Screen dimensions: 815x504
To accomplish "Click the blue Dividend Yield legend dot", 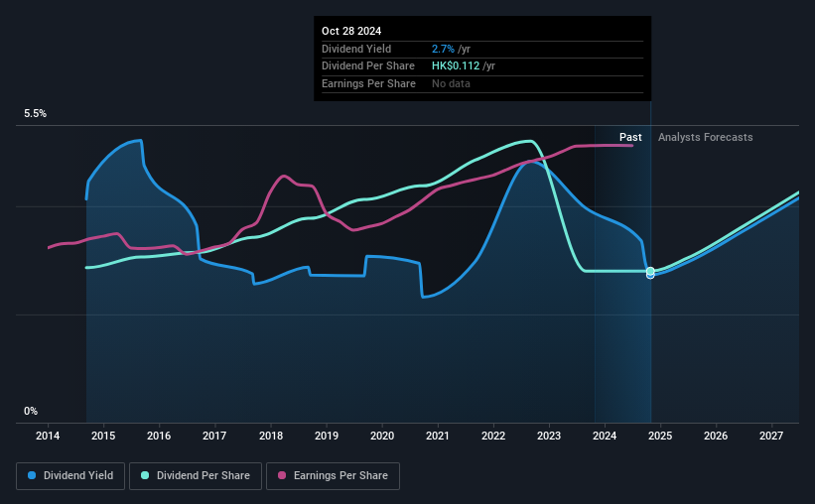I will click(32, 475).
